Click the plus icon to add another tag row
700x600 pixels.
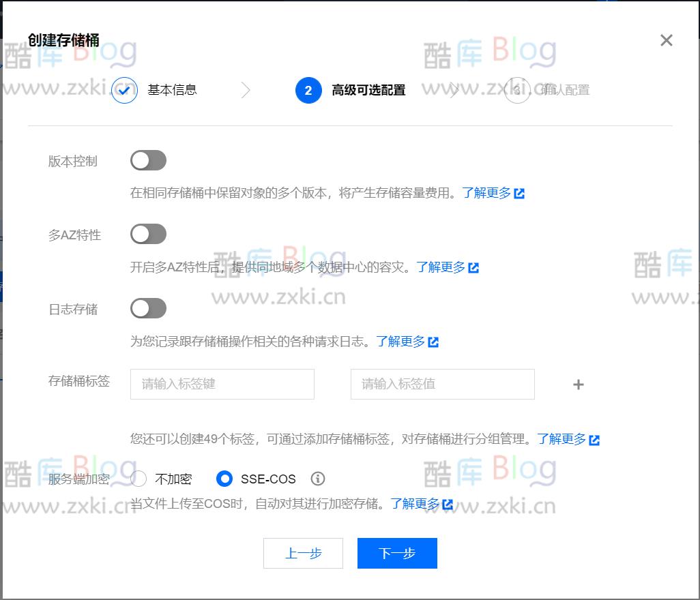coord(578,385)
